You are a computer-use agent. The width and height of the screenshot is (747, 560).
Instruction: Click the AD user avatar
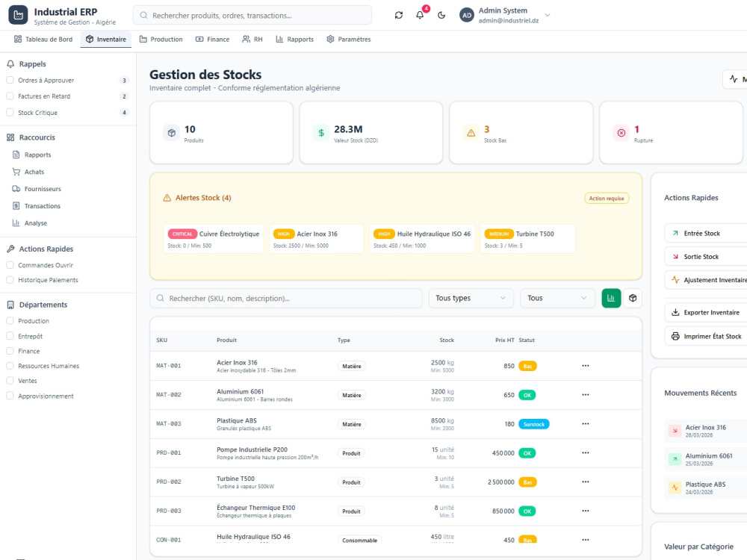pos(467,15)
